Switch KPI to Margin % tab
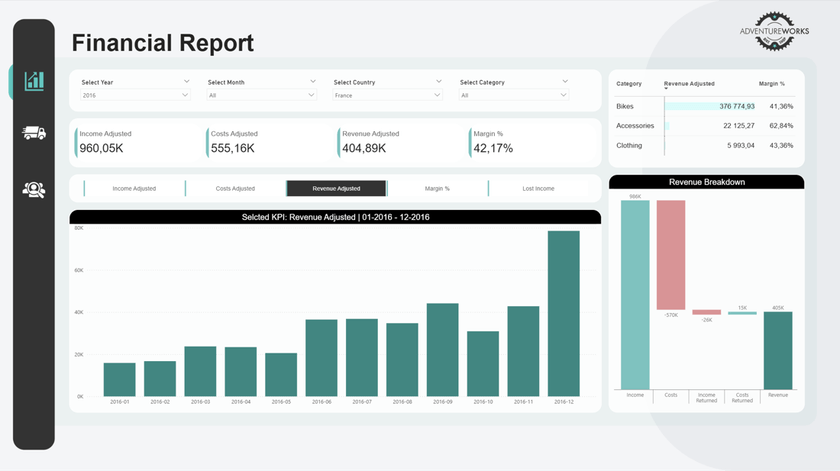The image size is (840, 471). 437,189
